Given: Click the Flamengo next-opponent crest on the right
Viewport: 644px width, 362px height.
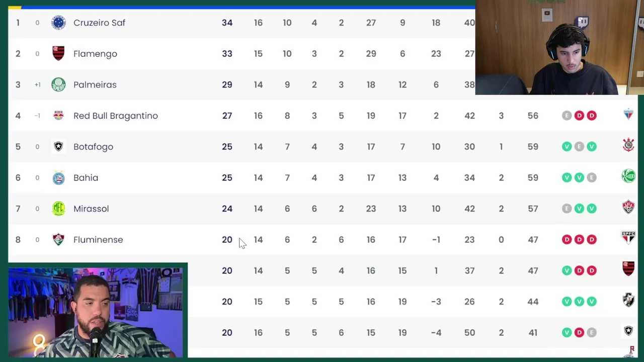Looking at the screenshot, I should click(x=628, y=268).
